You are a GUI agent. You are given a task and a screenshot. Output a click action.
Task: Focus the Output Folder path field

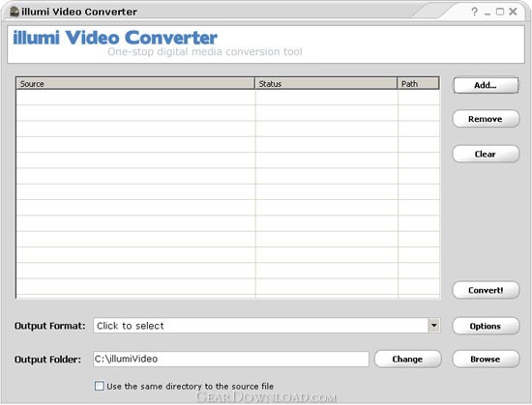coord(231,359)
